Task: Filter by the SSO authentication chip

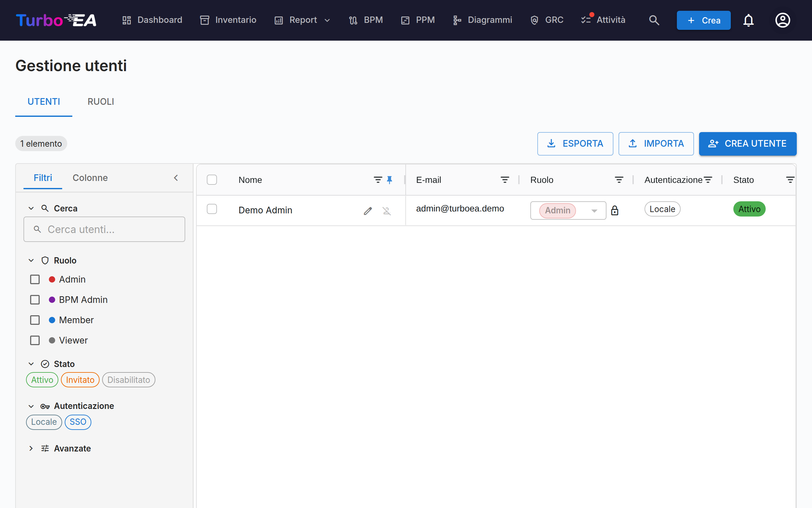Action: [78, 422]
